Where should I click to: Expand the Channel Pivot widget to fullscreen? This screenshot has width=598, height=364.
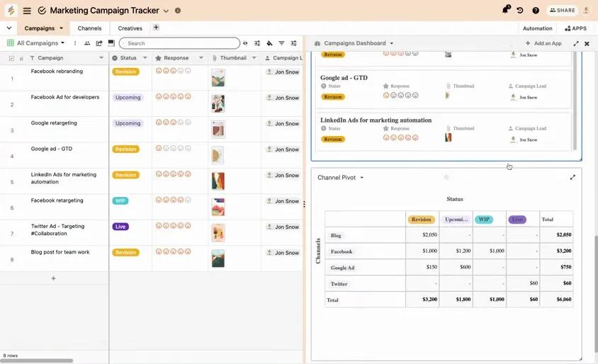tap(572, 177)
